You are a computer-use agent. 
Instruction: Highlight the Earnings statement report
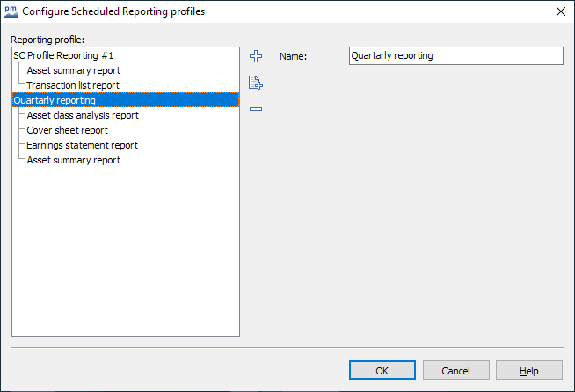coord(82,145)
